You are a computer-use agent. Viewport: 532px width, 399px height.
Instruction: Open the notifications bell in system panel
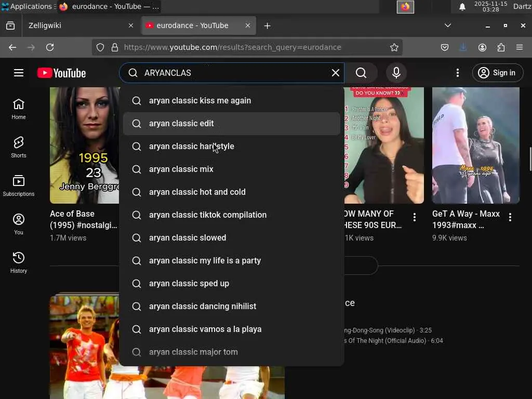click(462, 7)
